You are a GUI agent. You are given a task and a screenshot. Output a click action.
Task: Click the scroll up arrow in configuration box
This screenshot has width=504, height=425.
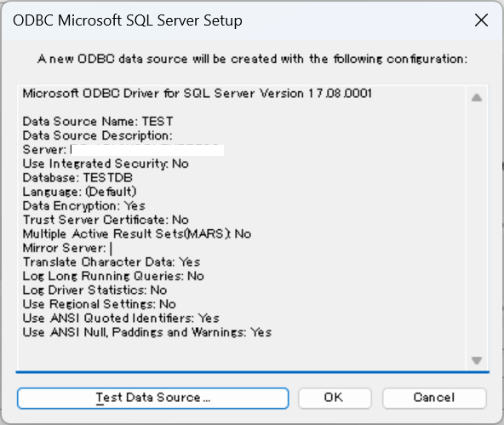pos(477,97)
